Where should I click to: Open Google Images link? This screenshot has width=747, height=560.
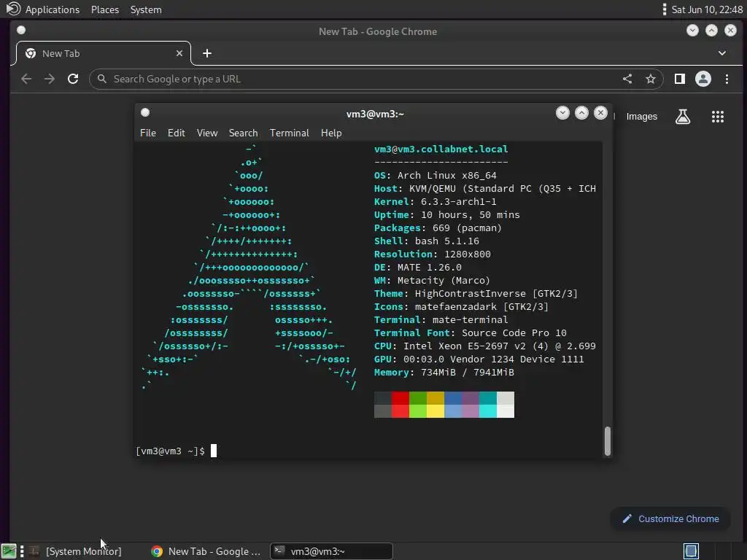pos(642,117)
